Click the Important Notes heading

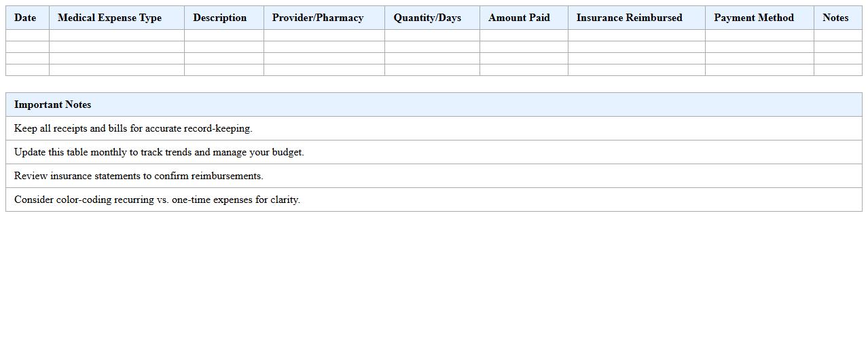(x=52, y=105)
